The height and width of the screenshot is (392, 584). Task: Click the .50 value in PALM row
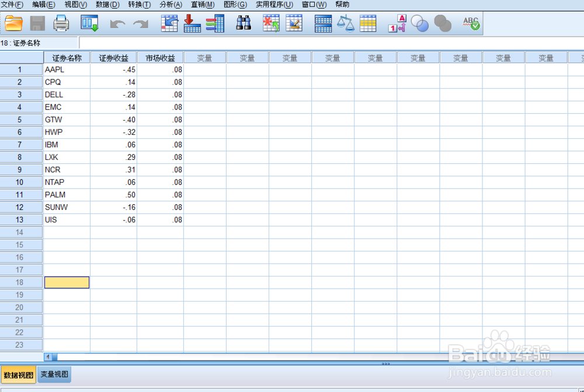(x=114, y=195)
